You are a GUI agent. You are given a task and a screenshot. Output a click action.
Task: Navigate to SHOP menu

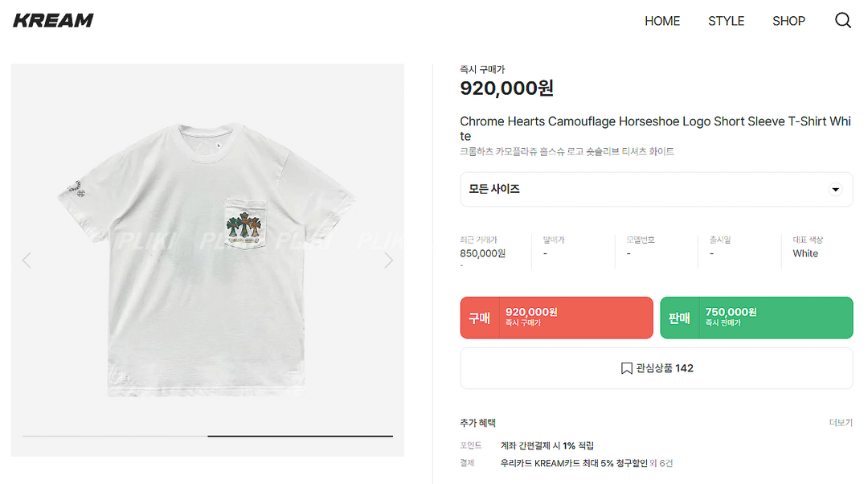788,21
